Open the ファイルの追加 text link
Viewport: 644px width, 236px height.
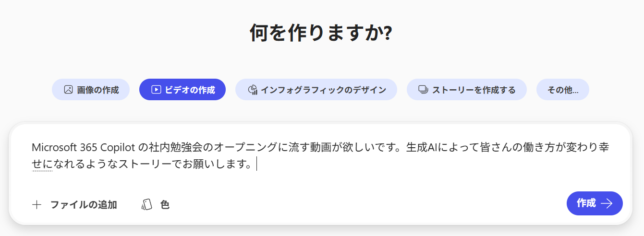tap(84, 205)
